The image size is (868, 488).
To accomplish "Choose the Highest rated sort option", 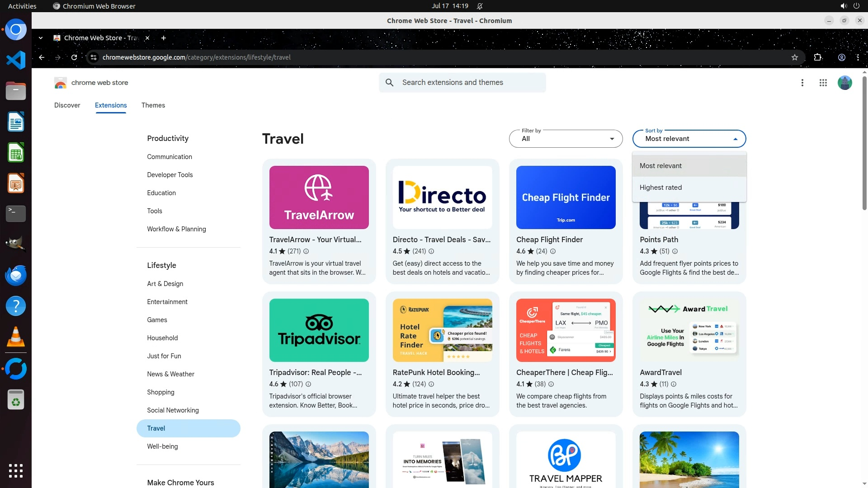I will click(660, 188).
